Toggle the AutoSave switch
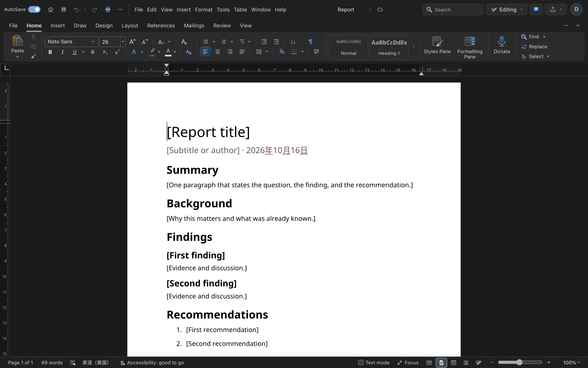This screenshot has width=588, height=368. coord(34,9)
